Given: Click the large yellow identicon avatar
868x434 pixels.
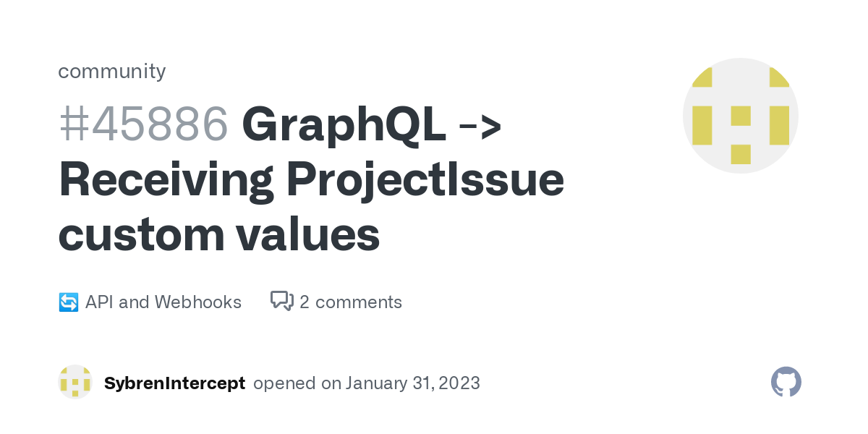Looking at the screenshot, I should point(741,116).
